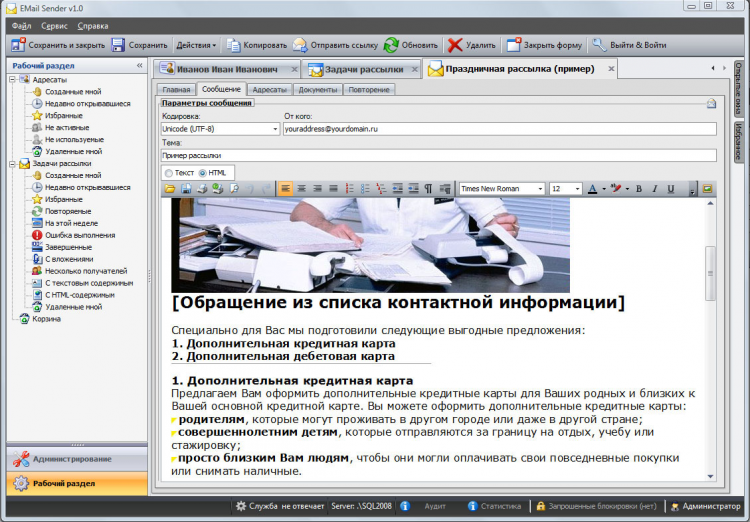Collapse the Рабочий раздел panel chevron

tap(139, 66)
